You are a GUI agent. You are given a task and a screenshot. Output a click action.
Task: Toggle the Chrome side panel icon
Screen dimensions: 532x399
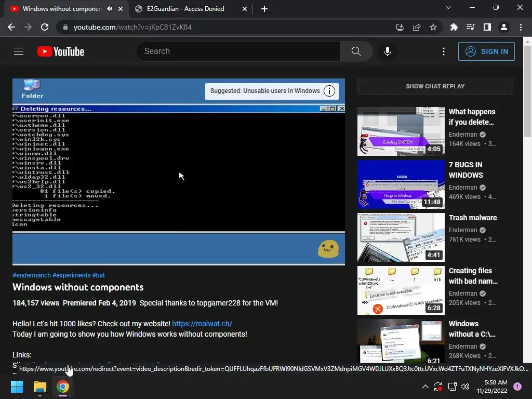pos(487,27)
